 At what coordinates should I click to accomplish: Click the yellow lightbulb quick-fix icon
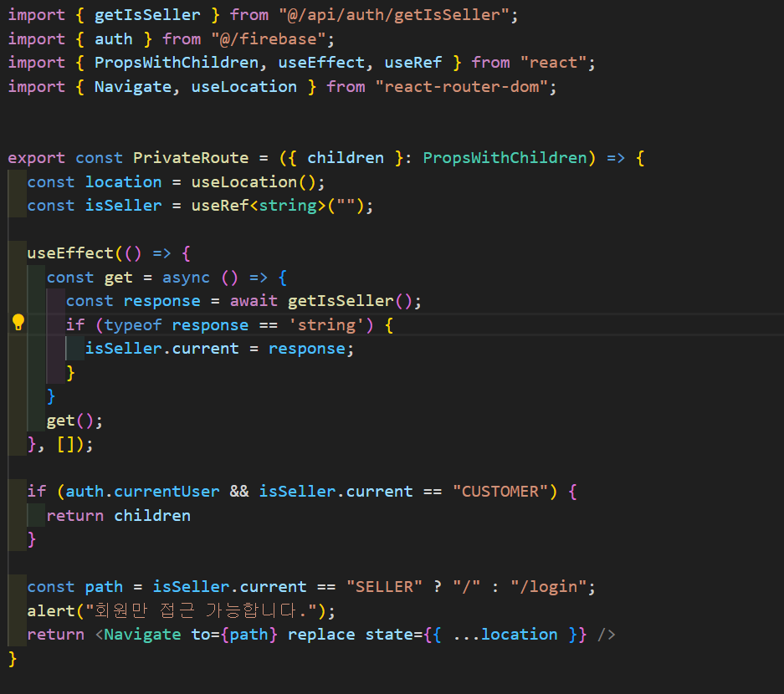click(x=18, y=323)
